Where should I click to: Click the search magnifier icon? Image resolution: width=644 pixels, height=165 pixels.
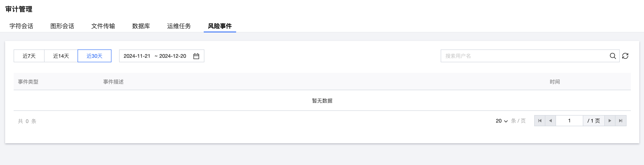[612, 56]
